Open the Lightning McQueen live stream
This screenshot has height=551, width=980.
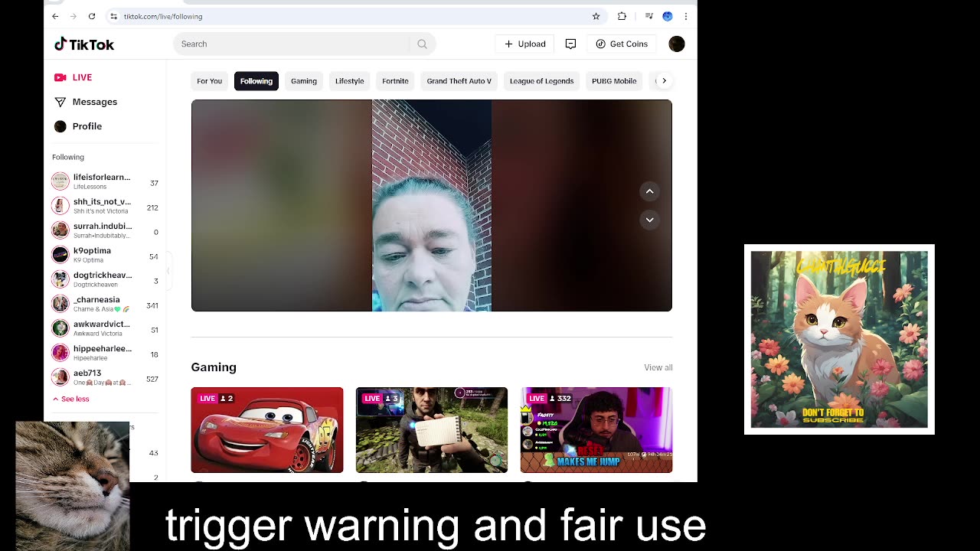(267, 430)
